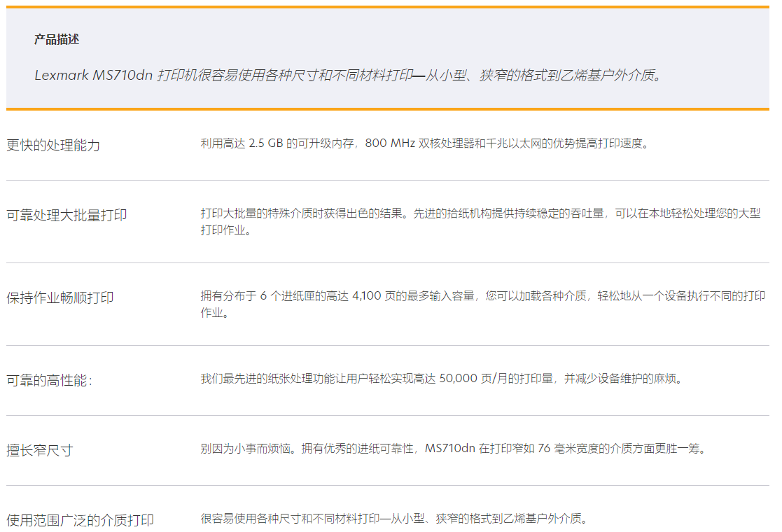Click the 使用范围广泛的介质打印 row title
Viewport: 782px width, 532px height.
(x=80, y=520)
